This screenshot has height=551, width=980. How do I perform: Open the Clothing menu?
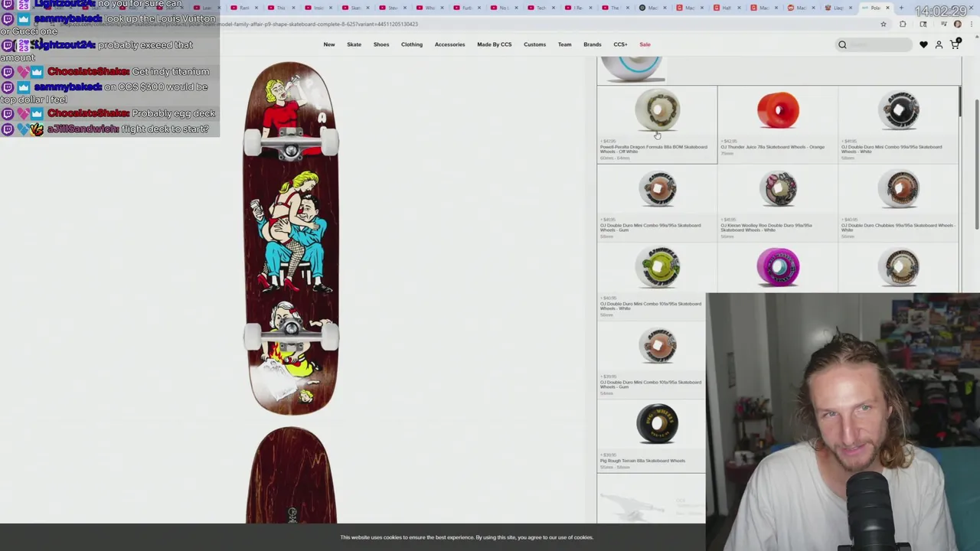[x=412, y=44]
